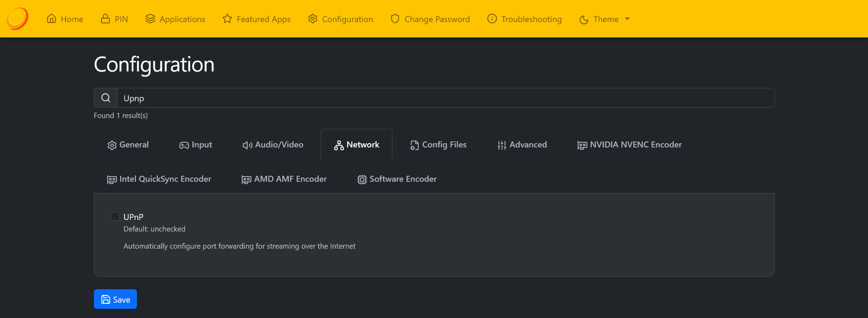
Task: Click the Change Password shield icon
Action: click(395, 19)
